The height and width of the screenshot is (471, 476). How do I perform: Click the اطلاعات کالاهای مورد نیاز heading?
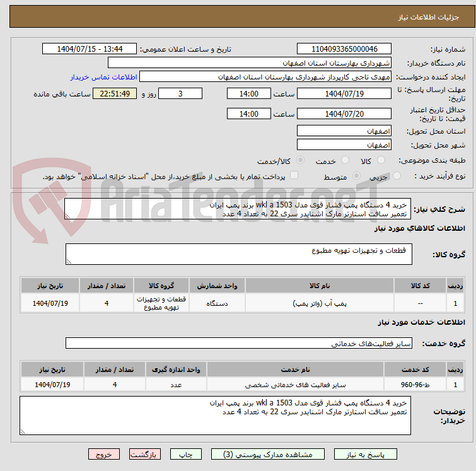tap(419, 228)
